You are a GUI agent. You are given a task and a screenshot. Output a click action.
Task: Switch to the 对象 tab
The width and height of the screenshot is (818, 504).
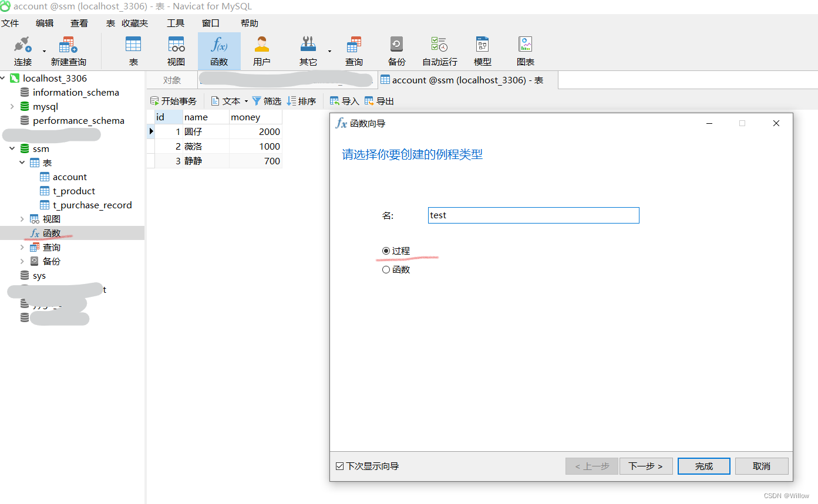pyautogui.click(x=172, y=80)
